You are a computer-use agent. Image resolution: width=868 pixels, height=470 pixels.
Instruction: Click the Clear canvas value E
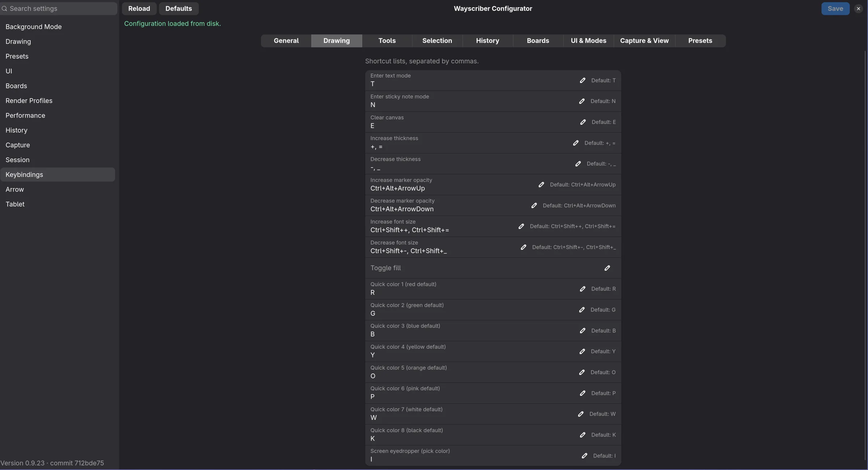pyautogui.click(x=372, y=126)
